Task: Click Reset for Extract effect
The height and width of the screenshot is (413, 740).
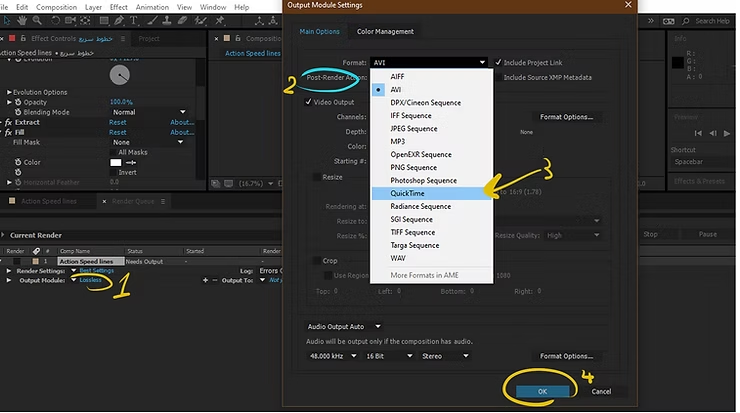Action: [x=118, y=122]
